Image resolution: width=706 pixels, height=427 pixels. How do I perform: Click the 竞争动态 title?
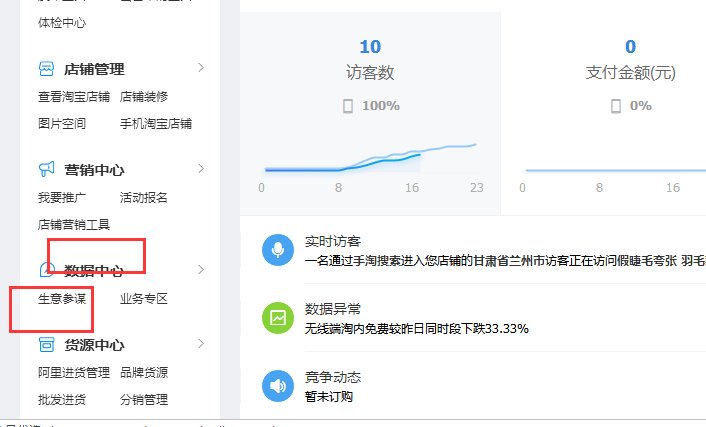(x=333, y=377)
